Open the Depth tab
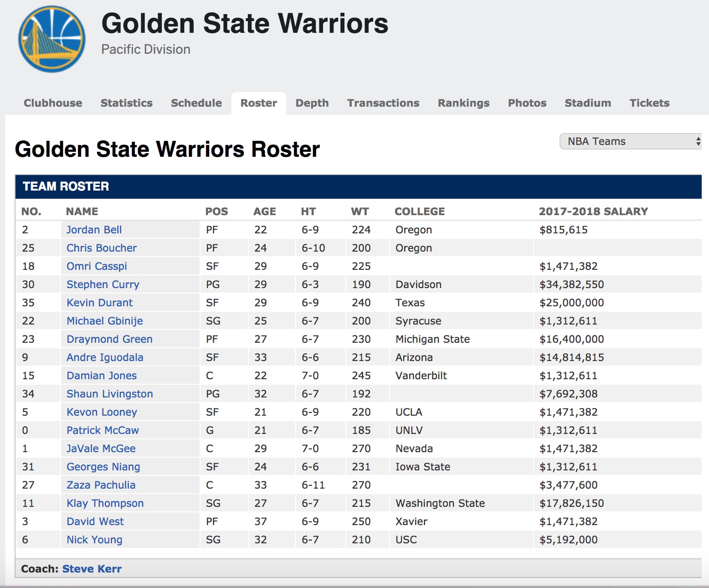 point(312,103)
